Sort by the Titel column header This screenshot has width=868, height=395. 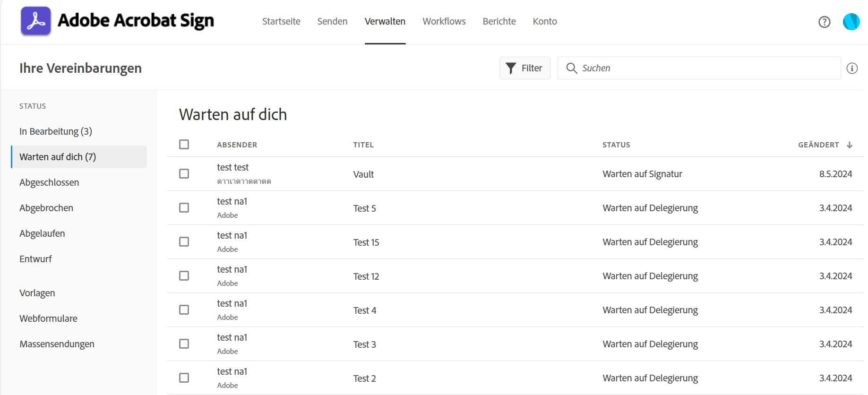(x=363, y=145)
